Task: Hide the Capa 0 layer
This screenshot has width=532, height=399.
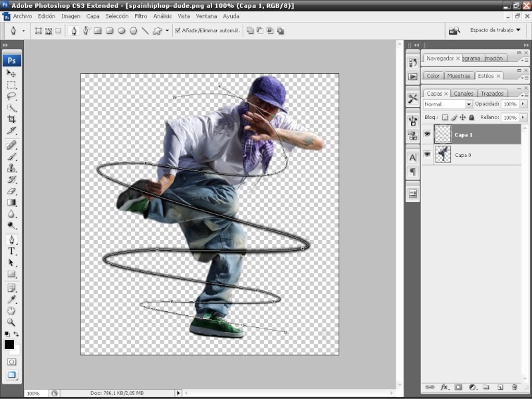Action: click(427, 154)
